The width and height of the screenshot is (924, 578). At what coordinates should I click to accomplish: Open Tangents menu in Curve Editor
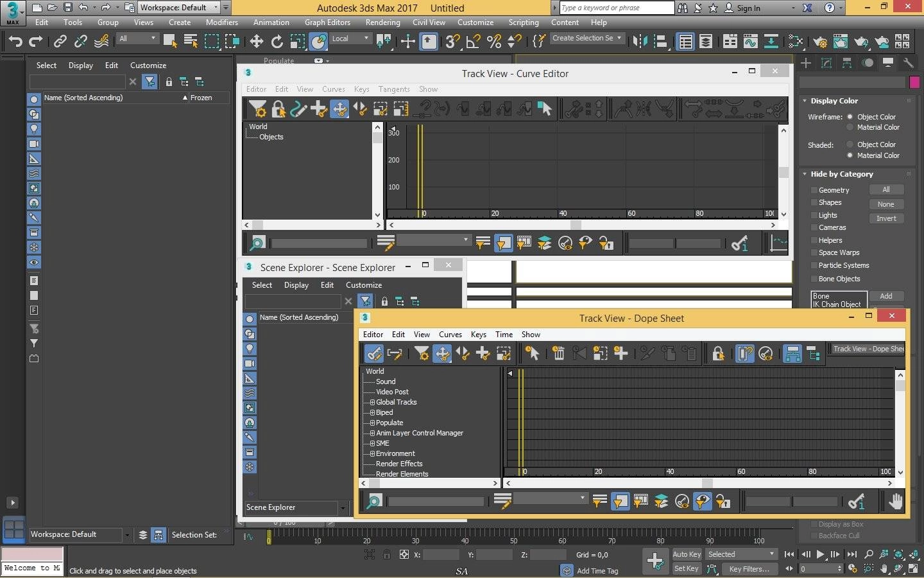click(x=394, y=89)
